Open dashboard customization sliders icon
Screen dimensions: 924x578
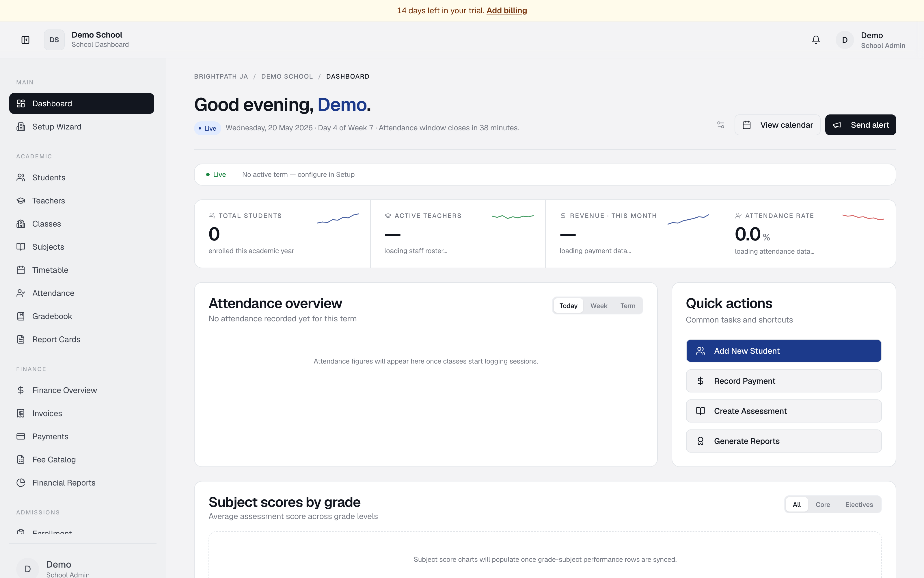(x=720, y=125)
